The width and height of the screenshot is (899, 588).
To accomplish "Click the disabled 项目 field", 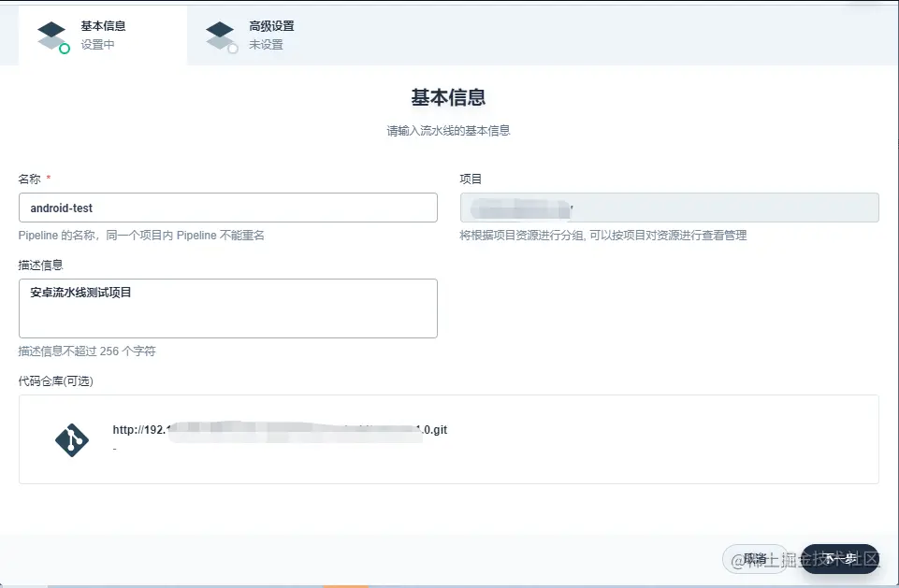I will tap(669, 208).
